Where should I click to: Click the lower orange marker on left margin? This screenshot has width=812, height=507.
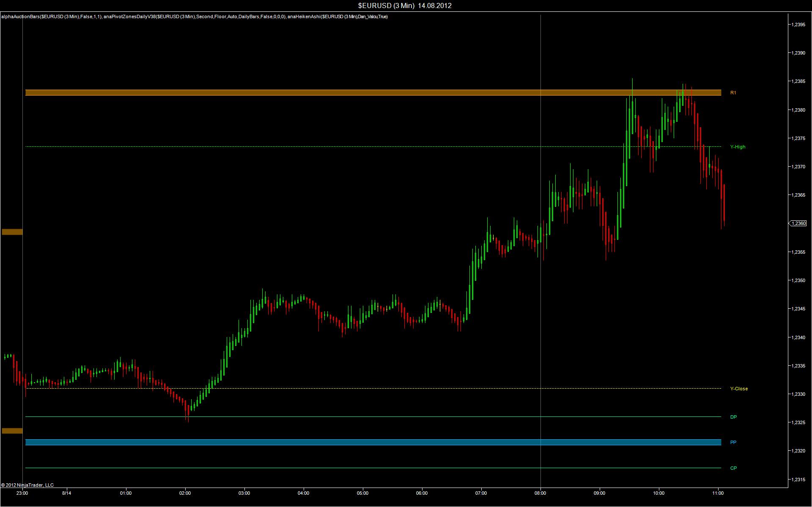(12, 431)
